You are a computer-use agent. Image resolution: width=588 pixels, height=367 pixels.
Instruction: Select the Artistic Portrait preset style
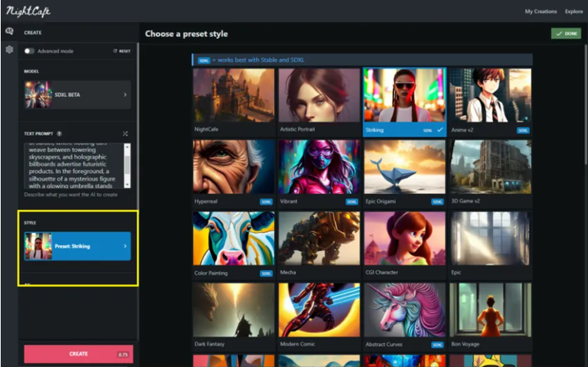319,101
